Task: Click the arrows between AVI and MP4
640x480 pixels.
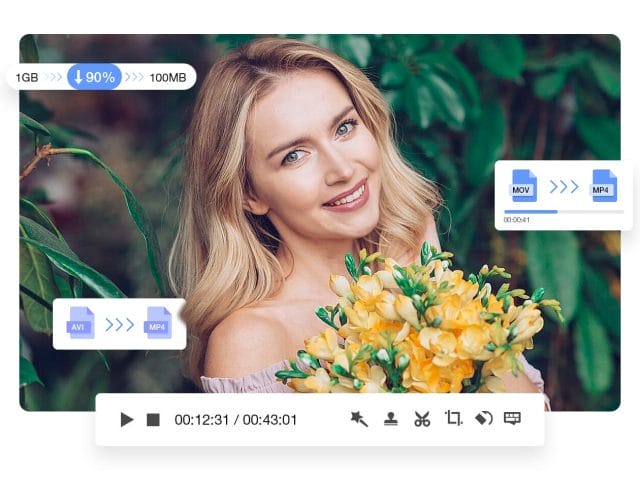Action: click(120, 324)
